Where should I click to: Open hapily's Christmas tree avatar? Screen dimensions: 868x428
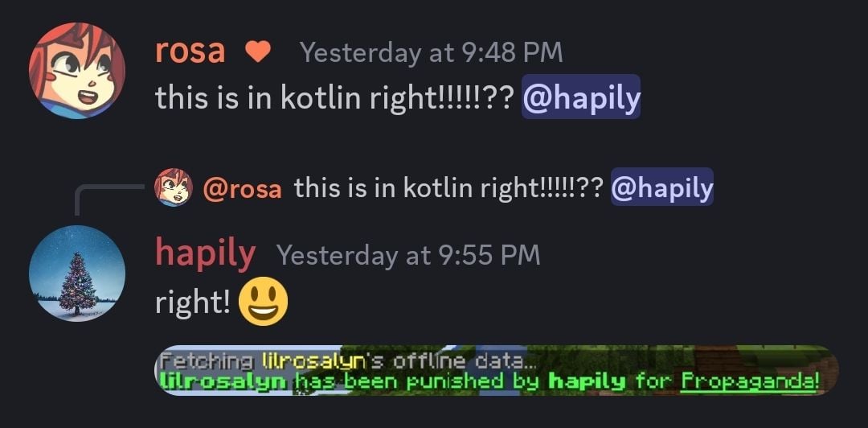click(77, 274)
